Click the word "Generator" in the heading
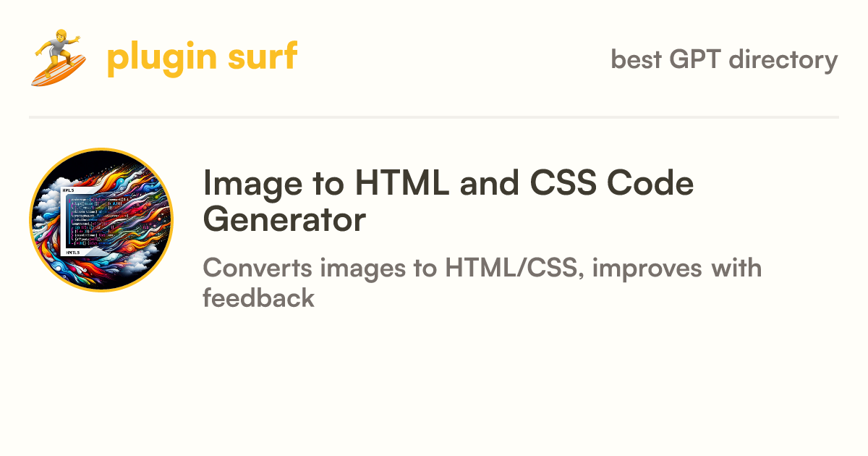Viewport: 868px width, 456px height. (284, 220)
